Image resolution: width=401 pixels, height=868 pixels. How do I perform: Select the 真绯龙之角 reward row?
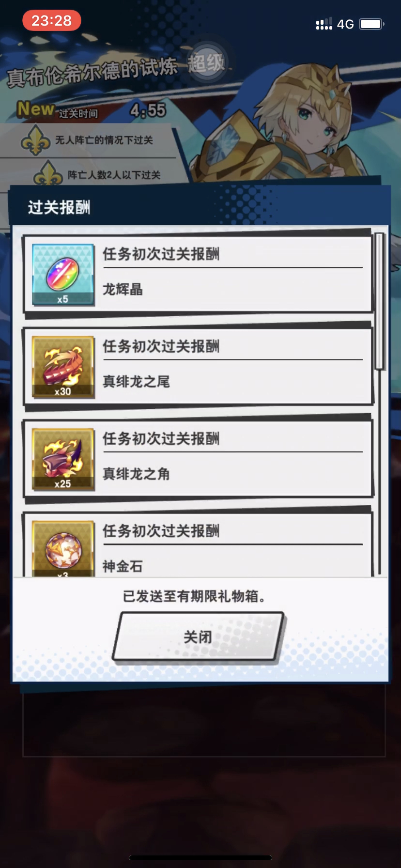pyautogui.click(x=199, y=459)
